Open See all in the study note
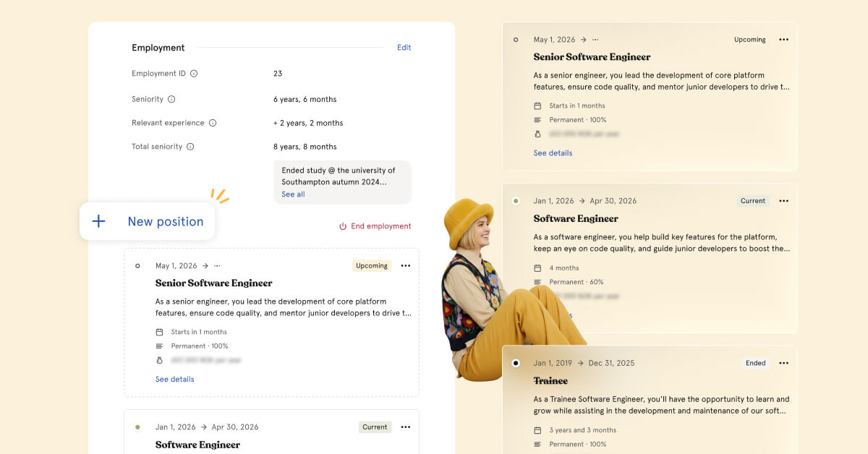Image resolution: width=868 pixels, height=454 pixels. point(293,194)
